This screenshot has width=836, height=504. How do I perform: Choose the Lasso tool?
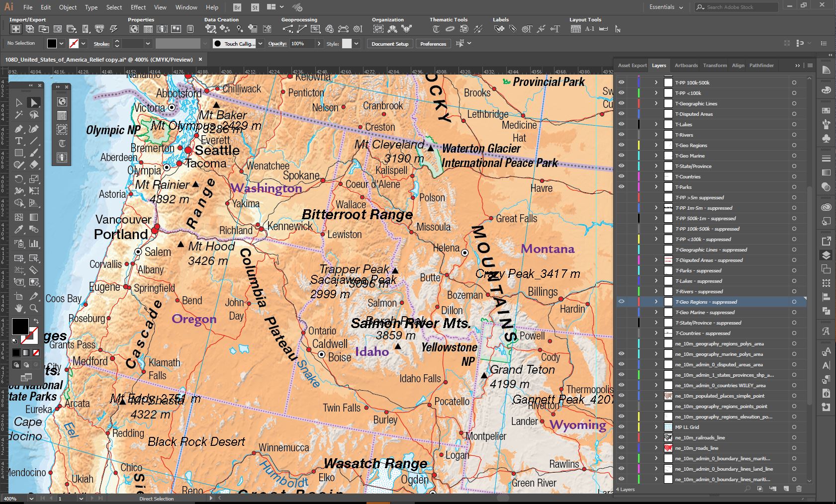(34, 115)
